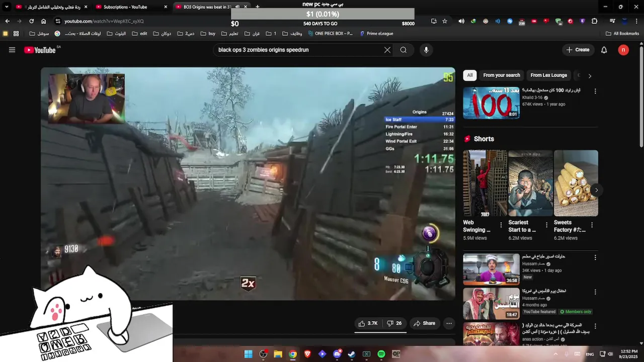Click the Create button
Viewport: 644px width, 362px height.
click(x=578, y=50)
